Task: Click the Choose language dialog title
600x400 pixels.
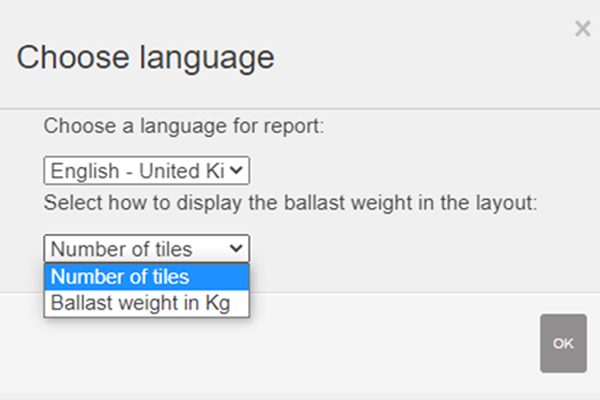Action: [x=145, y=57]
